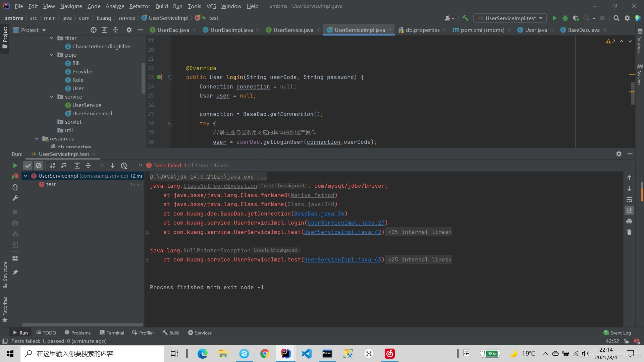Switch to pom.xml (smbms) tab

(x=482, y=30)
